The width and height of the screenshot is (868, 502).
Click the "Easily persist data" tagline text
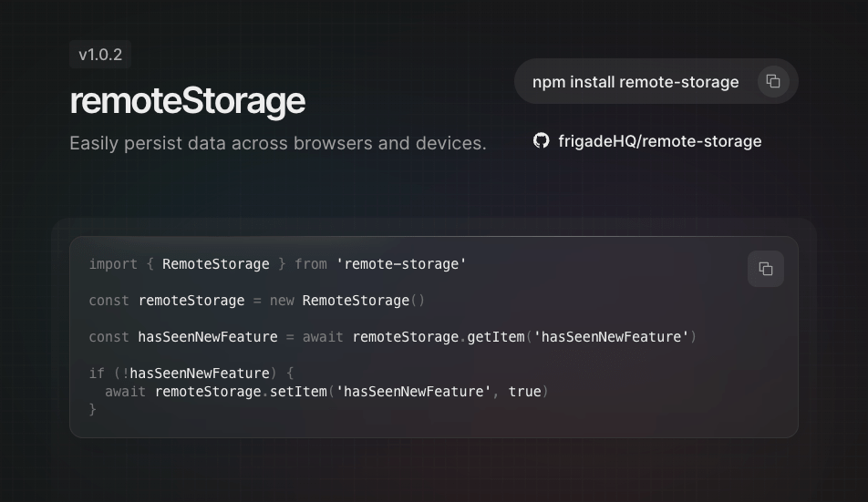tap(277, 143)
